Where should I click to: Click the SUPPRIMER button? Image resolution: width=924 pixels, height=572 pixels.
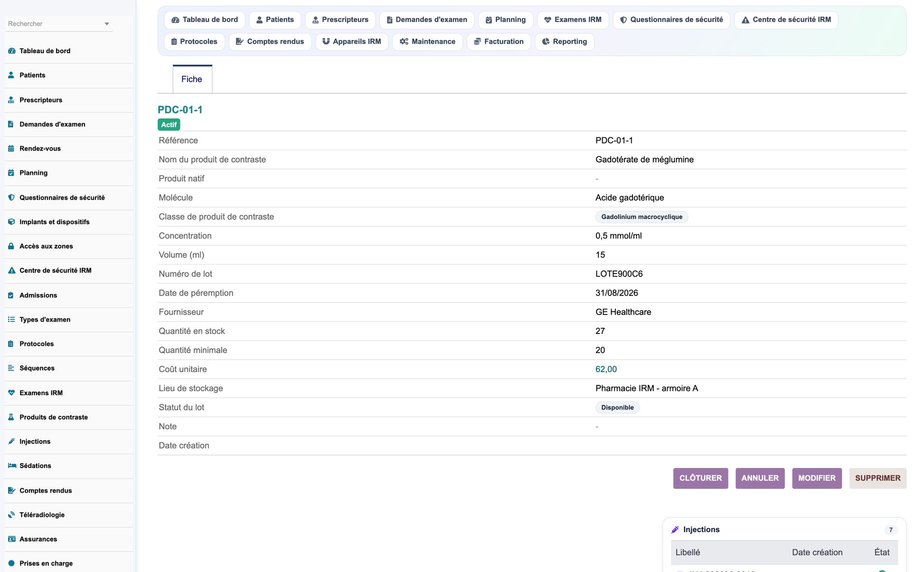click(877, 478)
